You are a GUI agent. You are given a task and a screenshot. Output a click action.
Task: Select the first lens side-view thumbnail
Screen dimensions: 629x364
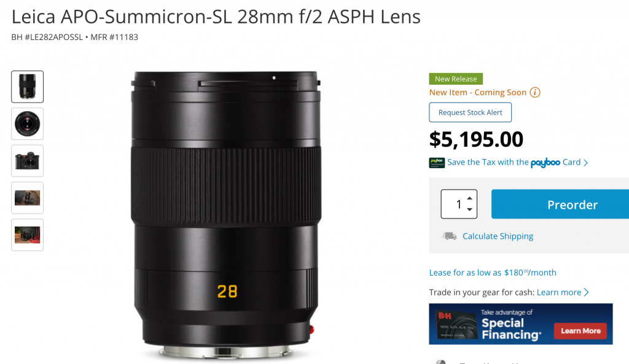click(x=27, y=87)
